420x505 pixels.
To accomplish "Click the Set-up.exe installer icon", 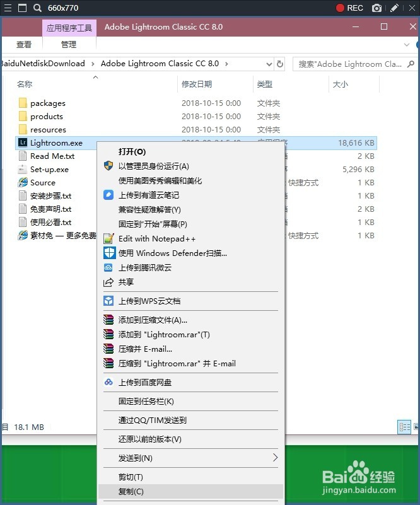I will pyautogui.click(x=23, y=169).
